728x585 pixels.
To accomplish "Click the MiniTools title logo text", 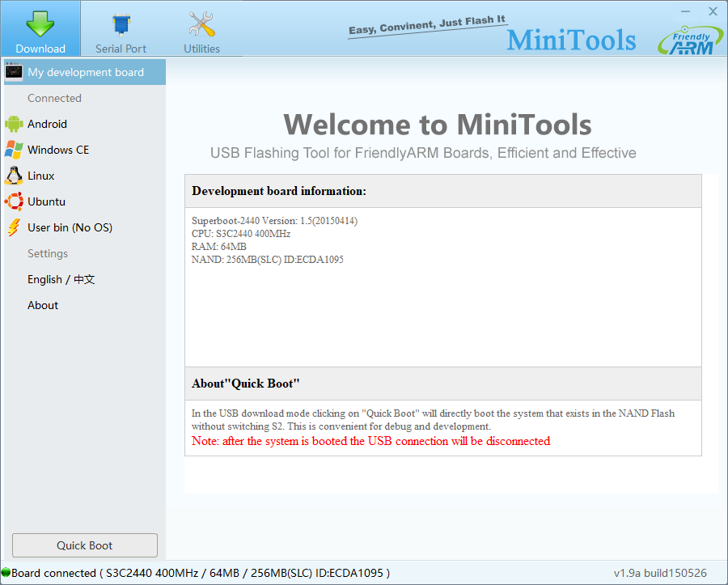I will (571, 40).
